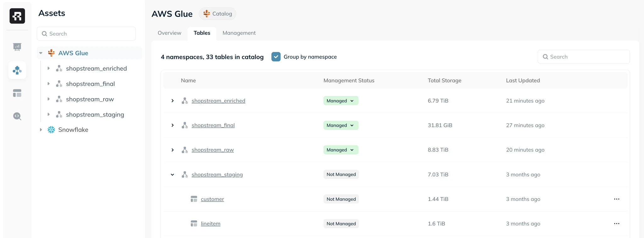This screenshot has width=644, height=238.
Task: Open Managed status dropdown for shopstream_final
Action: 341,125
